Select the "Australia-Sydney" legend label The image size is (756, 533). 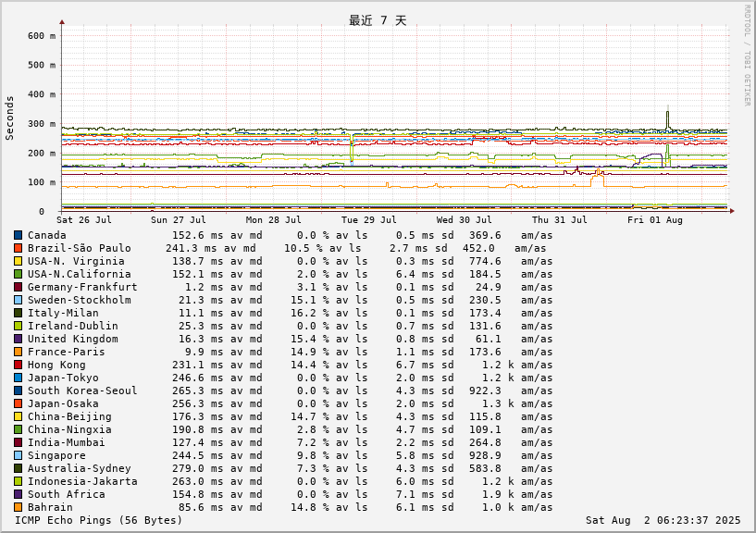pyautogui.click(x=79, y=468)
